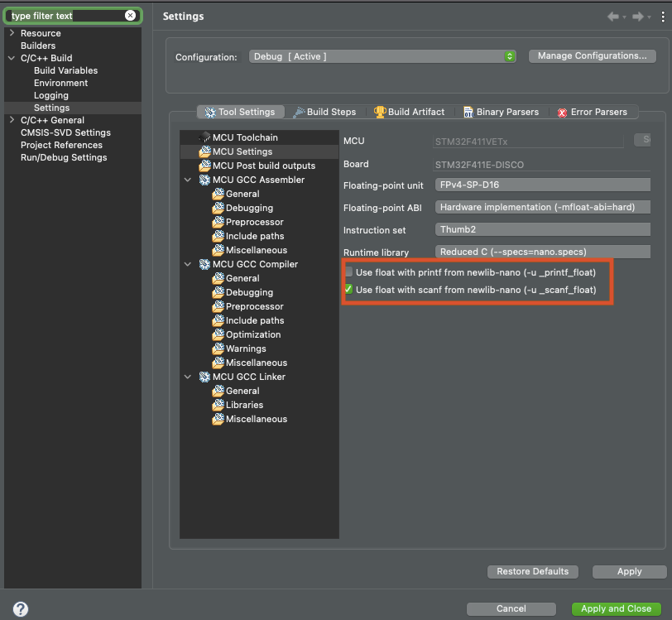Click the MCU Toolchain chip icon
The image size is (672, 620).
click(x=205, y=137)
